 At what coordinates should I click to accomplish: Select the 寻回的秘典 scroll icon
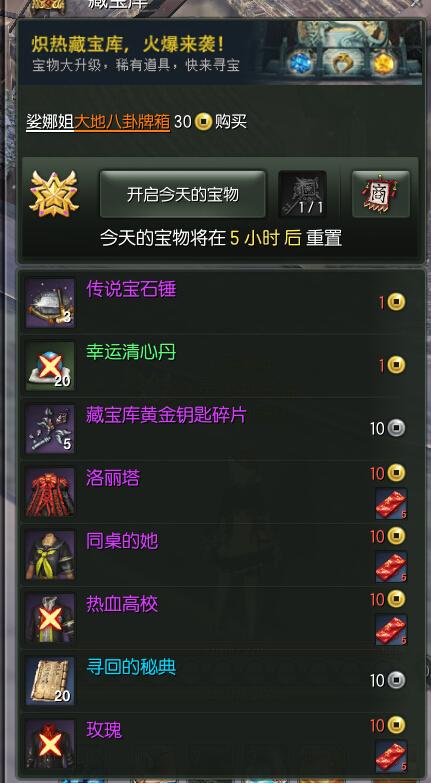(x=50, y=681)
